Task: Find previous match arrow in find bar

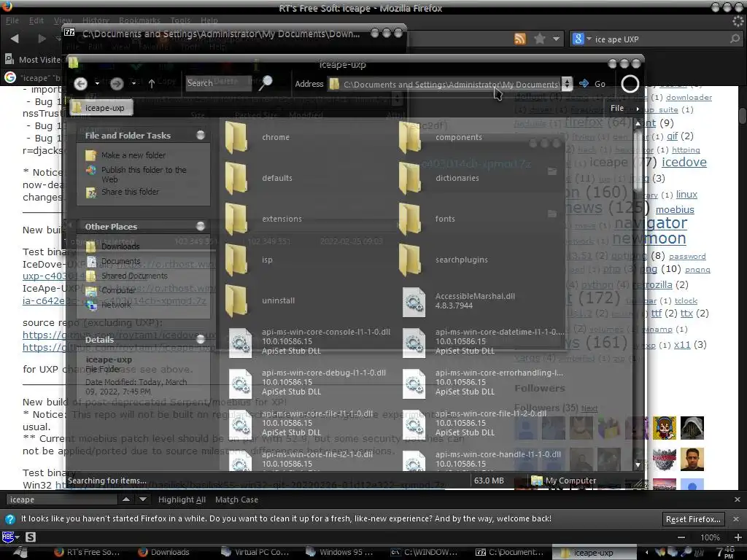Action: (125, 499)
